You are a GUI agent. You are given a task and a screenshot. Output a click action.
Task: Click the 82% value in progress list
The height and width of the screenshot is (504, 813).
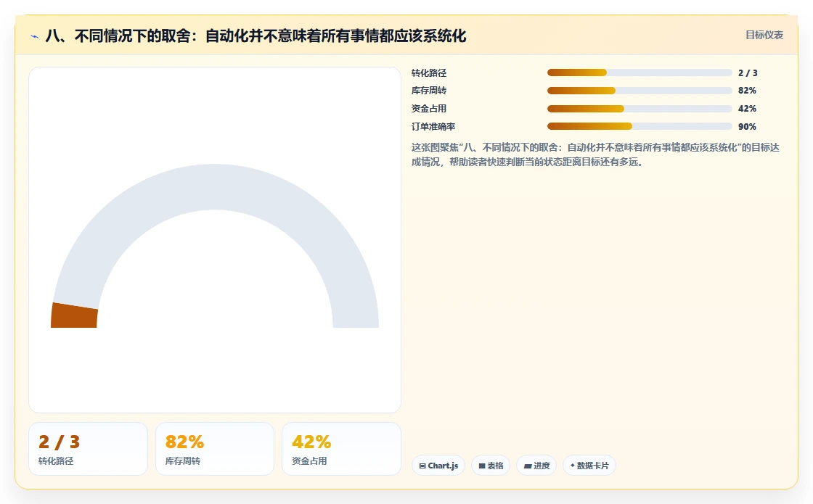pos(747,91)
